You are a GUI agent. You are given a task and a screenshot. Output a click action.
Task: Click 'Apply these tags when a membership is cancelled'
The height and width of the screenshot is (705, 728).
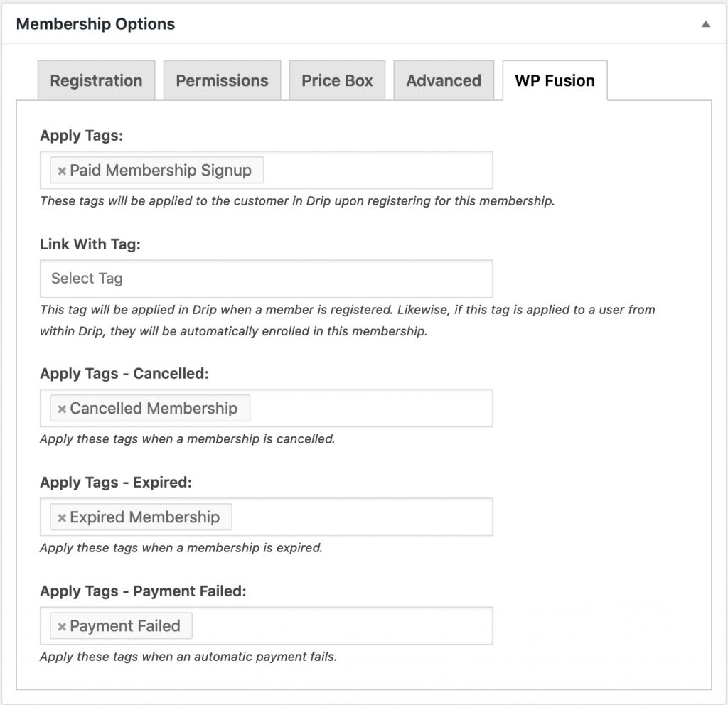(188, 439)
